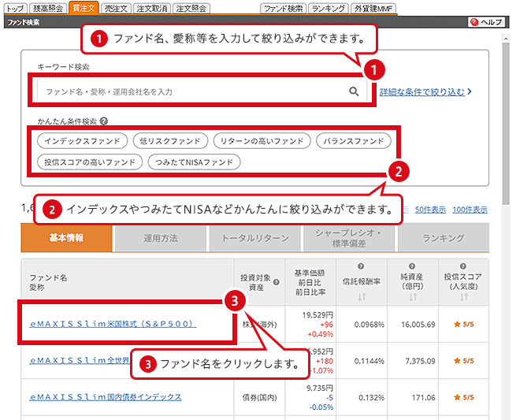The height and width of the screenshot is (420, 520).
Task: Switch to トータルリターン table tab
Action: (255, 238)
